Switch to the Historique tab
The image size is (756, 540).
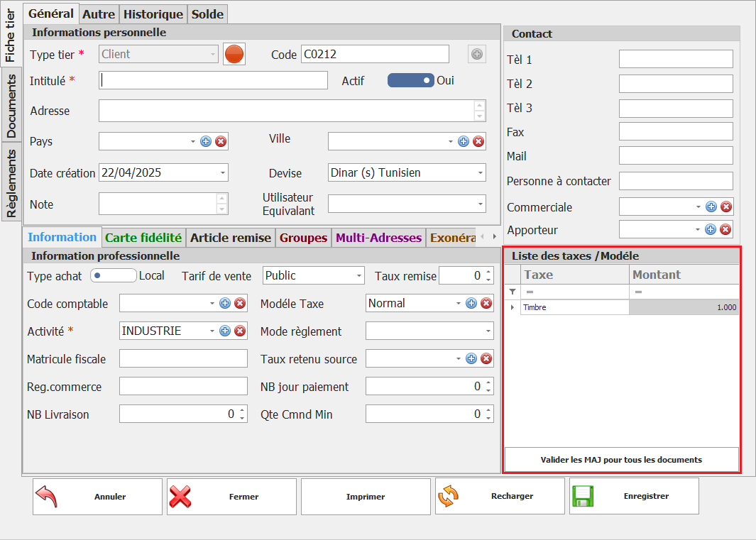[x=153, y=13]
